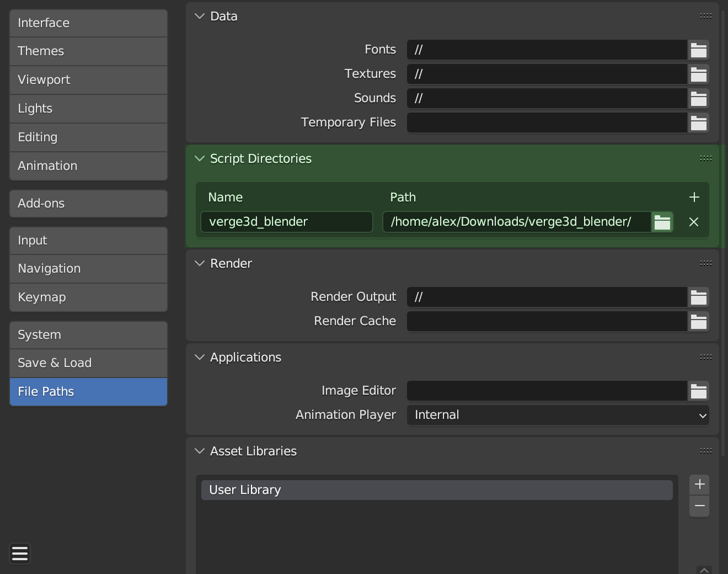This screenshot has height=574, width=728.
Task: Browse for Image Editor application
Action: click(x=698, y=391)
